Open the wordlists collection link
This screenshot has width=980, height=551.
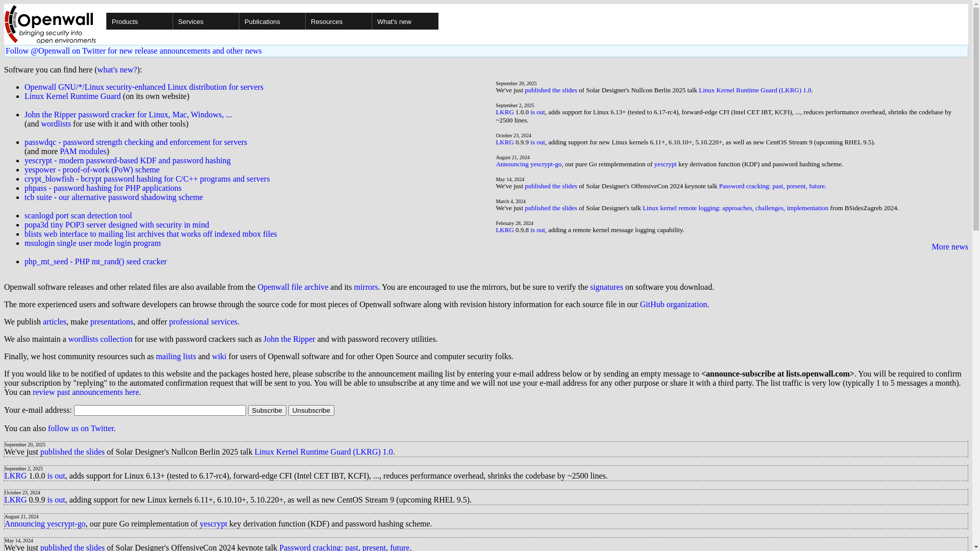pos(101,339)
